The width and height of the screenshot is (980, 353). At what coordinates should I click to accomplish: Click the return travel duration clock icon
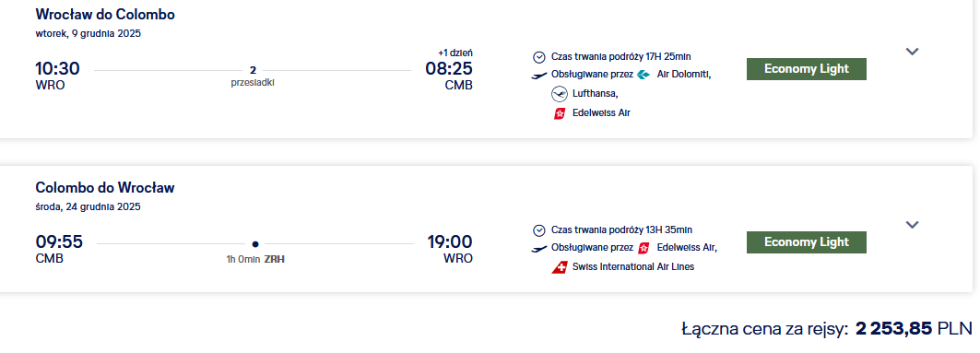(538, 229)
